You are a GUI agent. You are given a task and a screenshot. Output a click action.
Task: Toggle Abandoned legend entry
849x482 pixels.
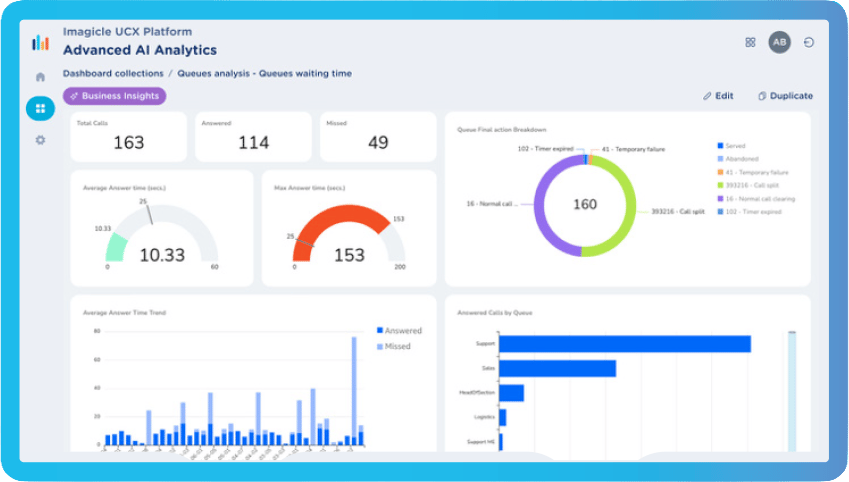(x=738, y=159)
